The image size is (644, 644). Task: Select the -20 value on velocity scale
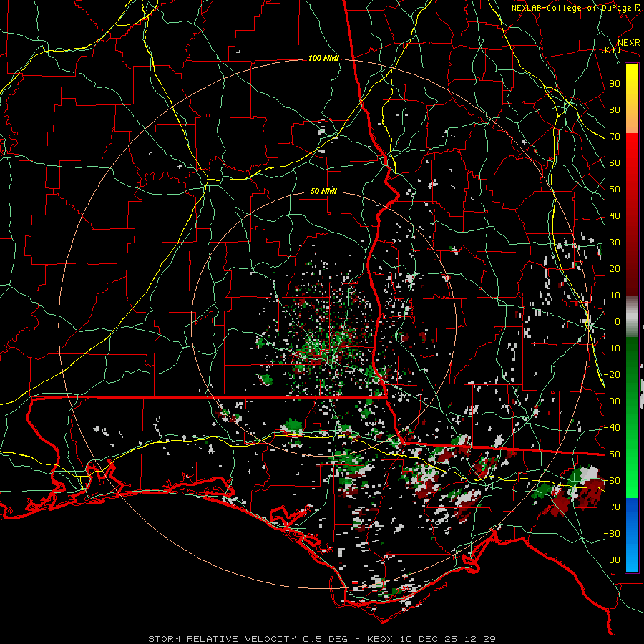(x=612, y=375)
